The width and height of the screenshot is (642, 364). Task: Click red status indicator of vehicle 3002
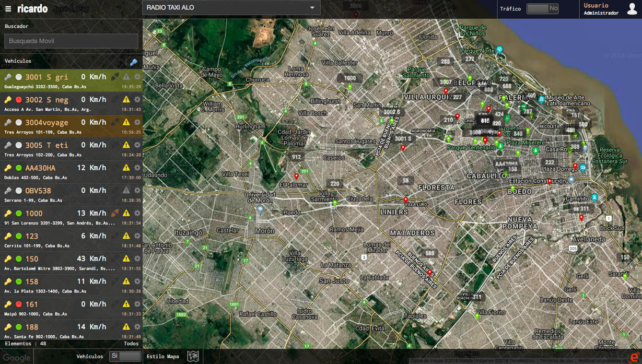19,100
